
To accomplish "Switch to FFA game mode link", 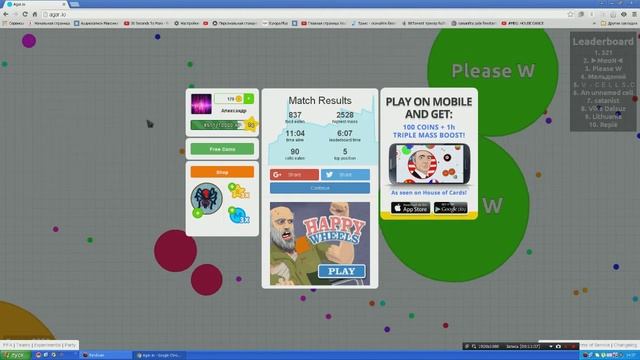I will click(x=8, y=345).
